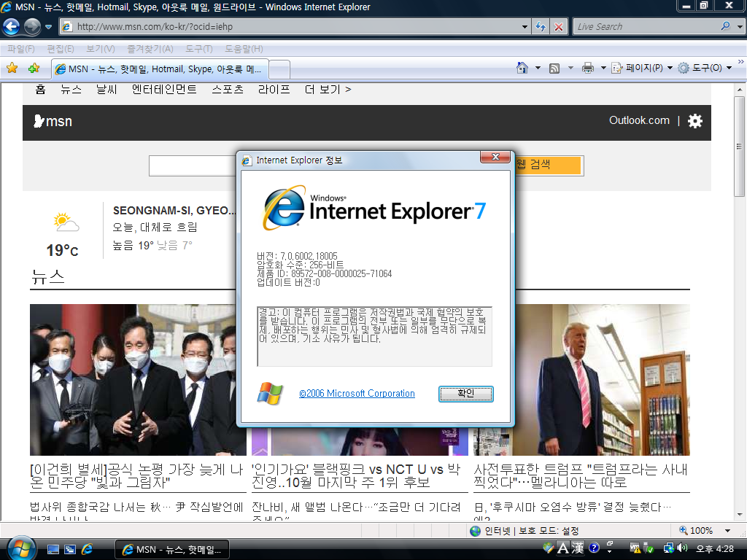747x560 pixels.
Task: Click the msn butterfly logo
Action: [x=53, y=122]
